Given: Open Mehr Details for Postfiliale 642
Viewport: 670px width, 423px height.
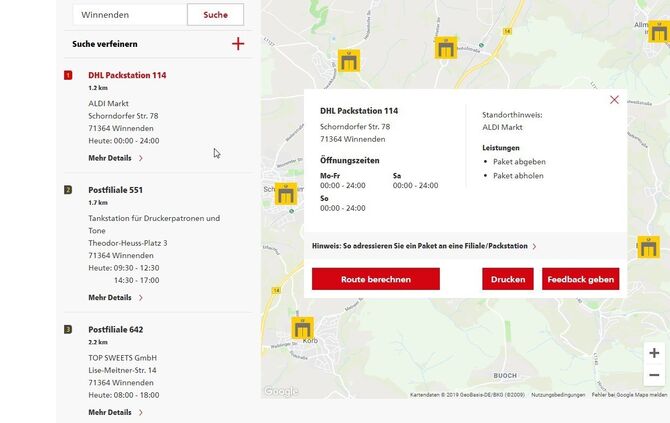Looking at the screenshot, I should tap(110, 412).
